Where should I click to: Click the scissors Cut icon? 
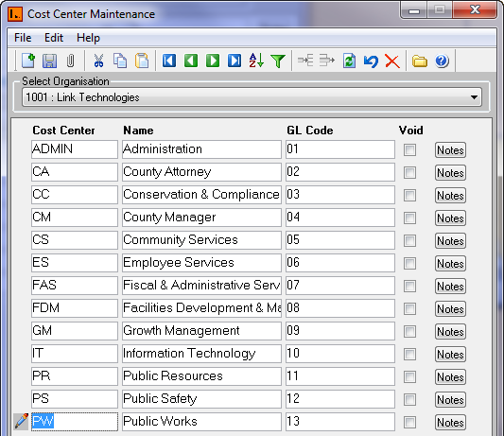pyautogui.click(x=98, y=61)
